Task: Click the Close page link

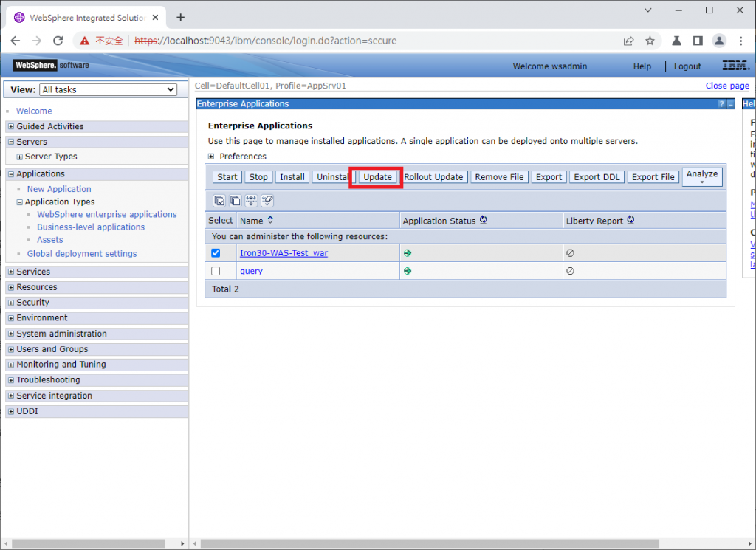Action: [x=727, y=86]
